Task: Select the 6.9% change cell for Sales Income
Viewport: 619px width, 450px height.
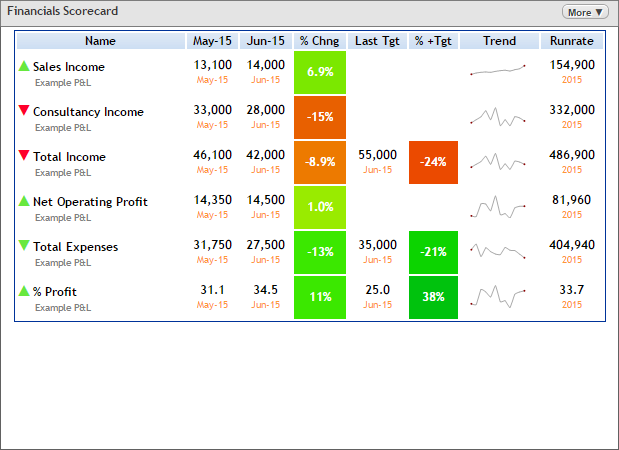Action: [320, 72]
